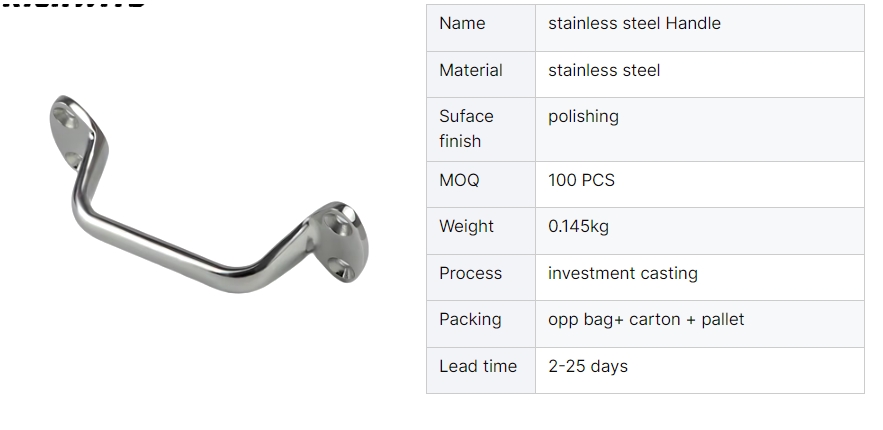Click 'stainless steel Handle' name value
Image resolution: width=883 pixels, height=430 pixels.
pyautogui.click(x=634, y=23)
